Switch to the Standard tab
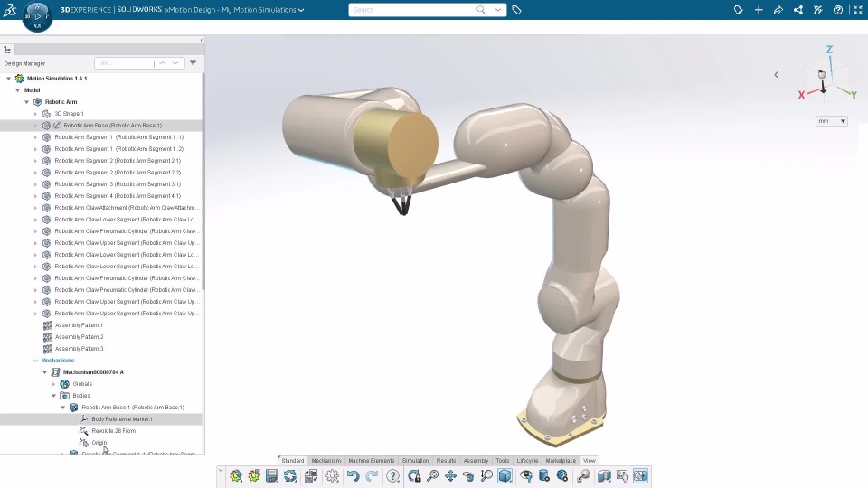The width and height of the screenshot is (868, 488). coord(293,460)
